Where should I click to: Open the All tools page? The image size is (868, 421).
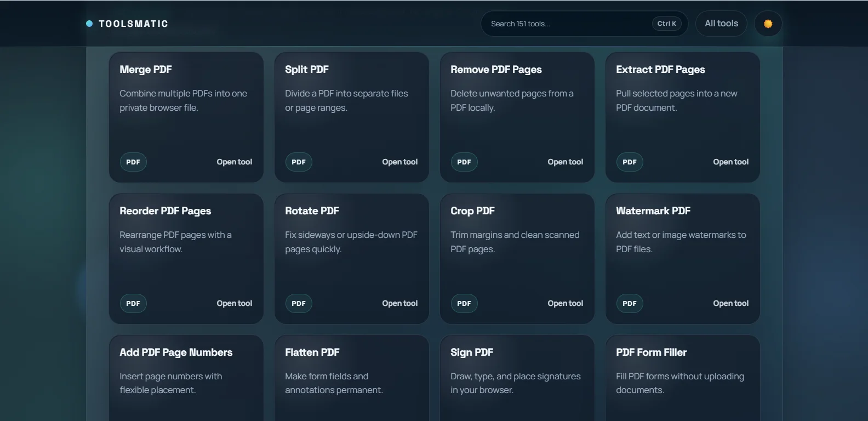[721, 24]
